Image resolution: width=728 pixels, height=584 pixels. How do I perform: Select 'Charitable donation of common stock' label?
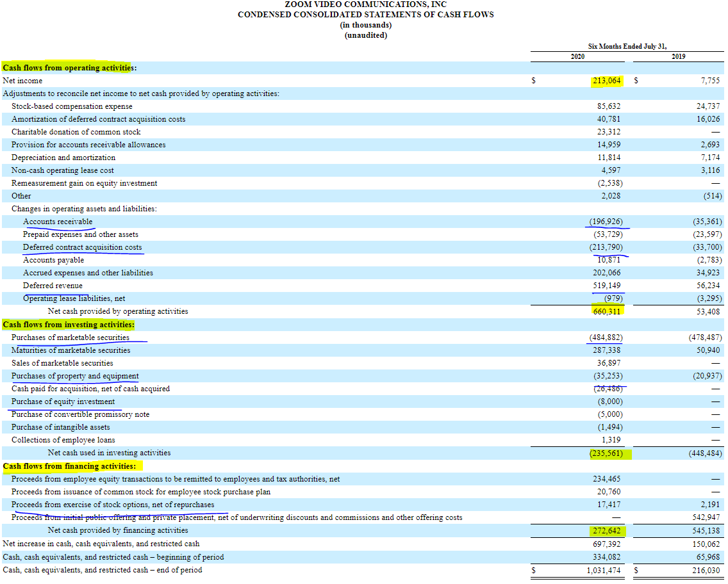(x=76, y=132)
